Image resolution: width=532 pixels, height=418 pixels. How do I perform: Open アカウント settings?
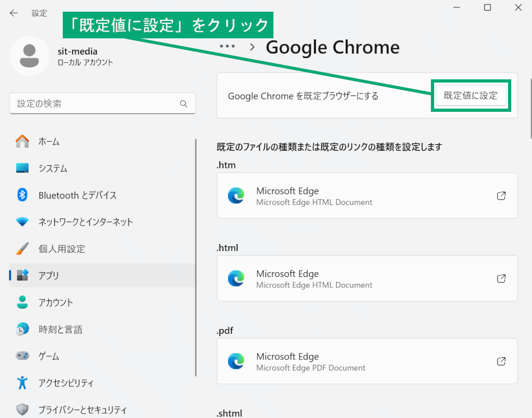(x=102, y=302)
